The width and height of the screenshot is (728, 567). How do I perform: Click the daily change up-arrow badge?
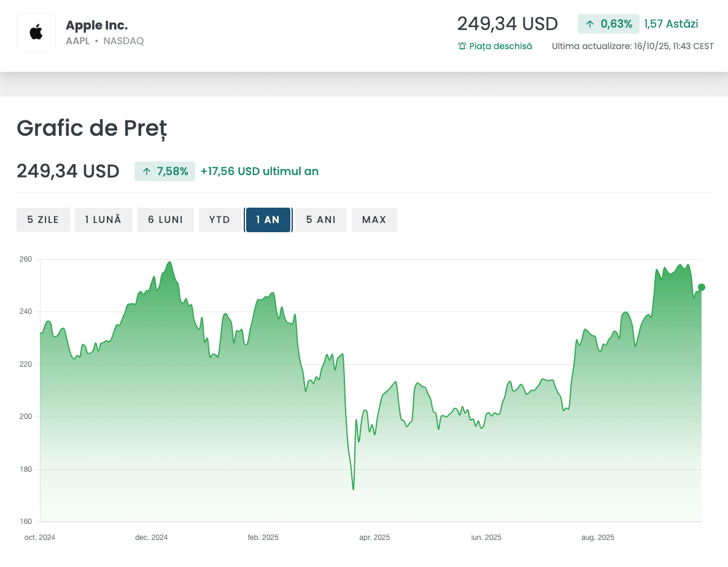(x=608, y=24)
